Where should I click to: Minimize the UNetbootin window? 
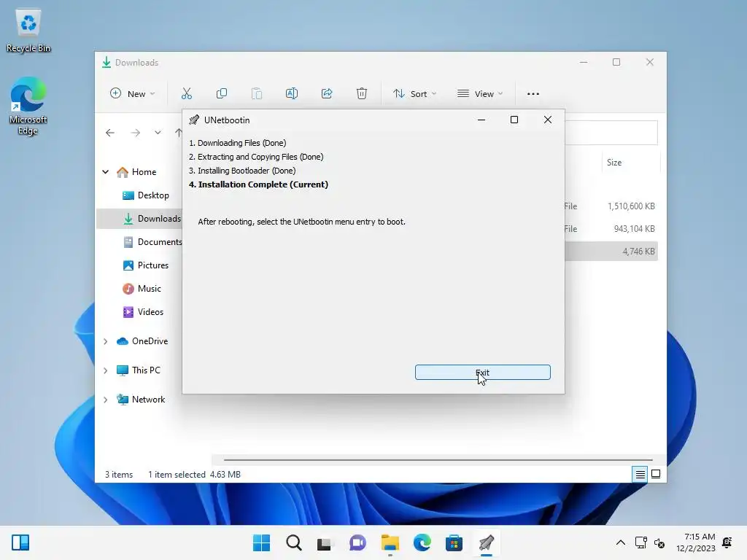[x=481, y=120]
